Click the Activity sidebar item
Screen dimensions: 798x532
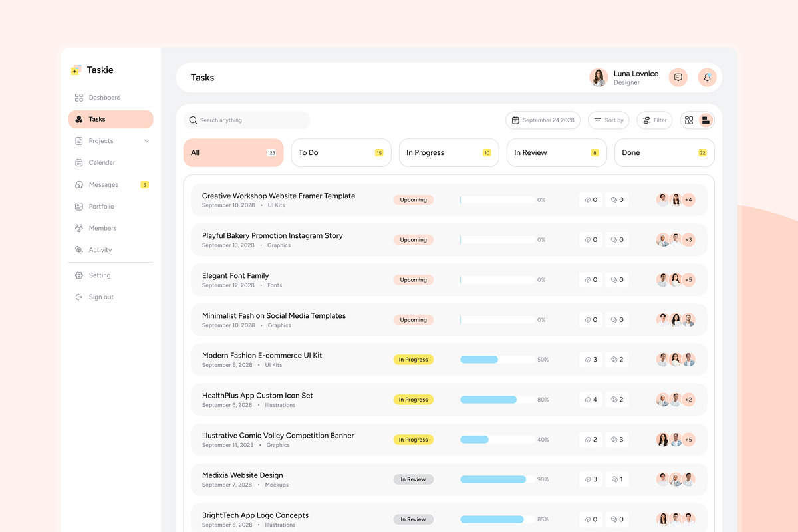[x=100, y=250]
